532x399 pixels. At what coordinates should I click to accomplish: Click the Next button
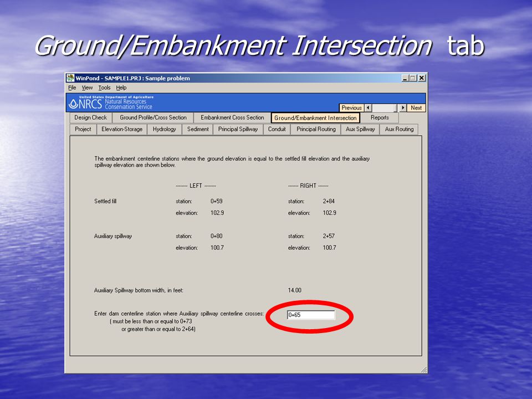coord(416,108)
